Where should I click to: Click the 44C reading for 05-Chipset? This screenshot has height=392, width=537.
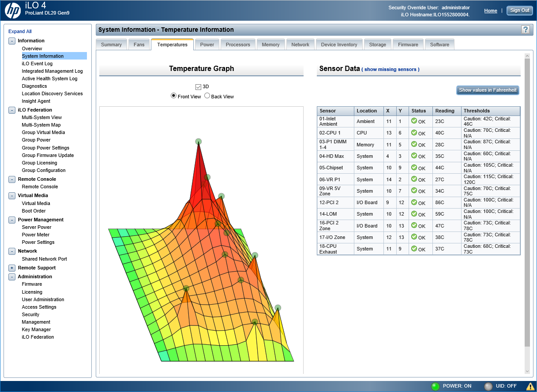(440, 168)
